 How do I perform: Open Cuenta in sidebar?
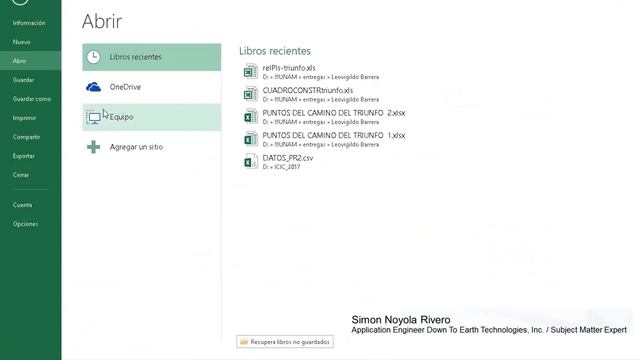tap(22, 205)
